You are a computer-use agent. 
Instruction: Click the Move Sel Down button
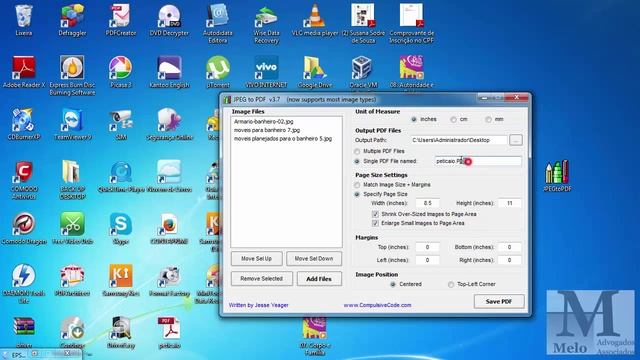314,258
